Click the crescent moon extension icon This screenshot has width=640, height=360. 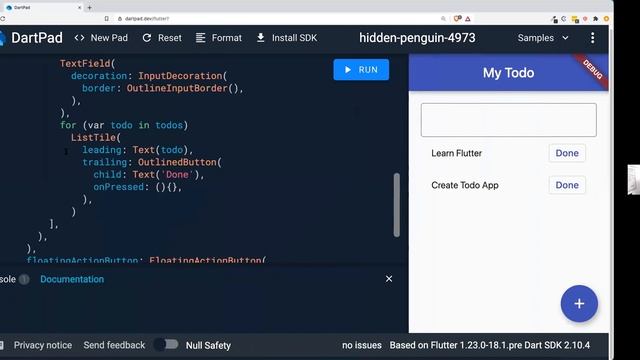click(x=564, y=19)
